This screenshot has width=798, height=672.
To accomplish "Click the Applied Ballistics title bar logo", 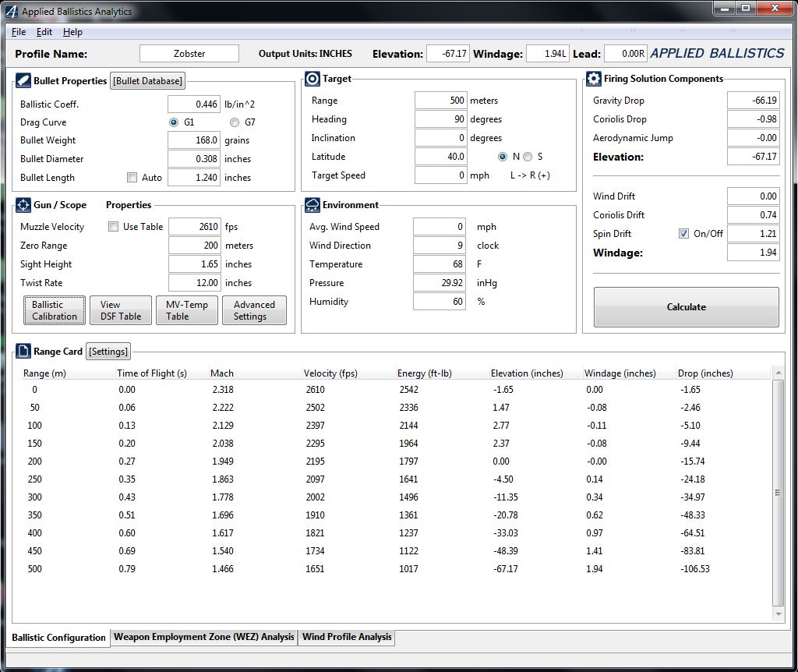I will coord(11,11).
